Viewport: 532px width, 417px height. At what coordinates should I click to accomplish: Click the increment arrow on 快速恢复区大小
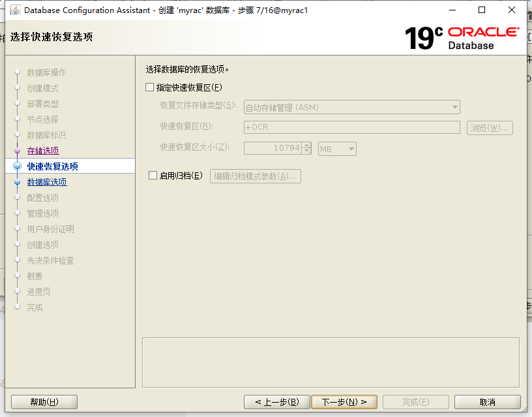pyautogui.click(x=305, y=145)
